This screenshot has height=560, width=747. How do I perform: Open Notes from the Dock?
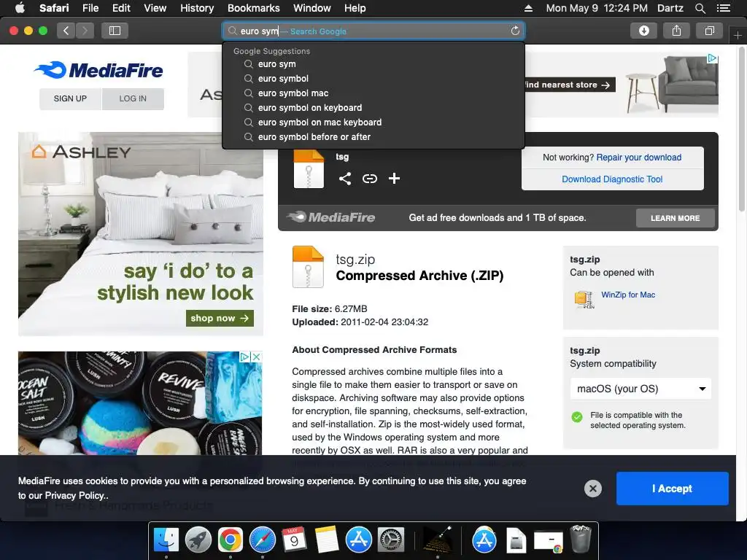[x=327, y=540]
